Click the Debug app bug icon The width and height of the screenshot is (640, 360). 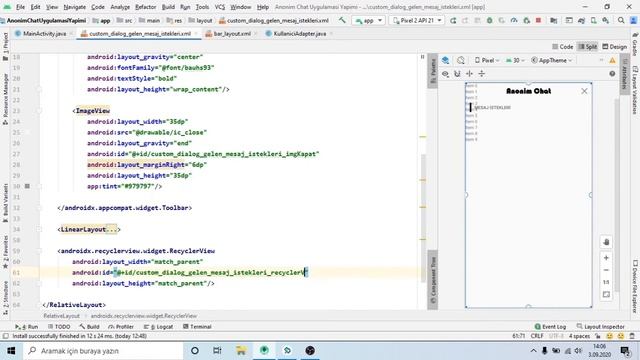pyautogui.click(x=489, y=20)
